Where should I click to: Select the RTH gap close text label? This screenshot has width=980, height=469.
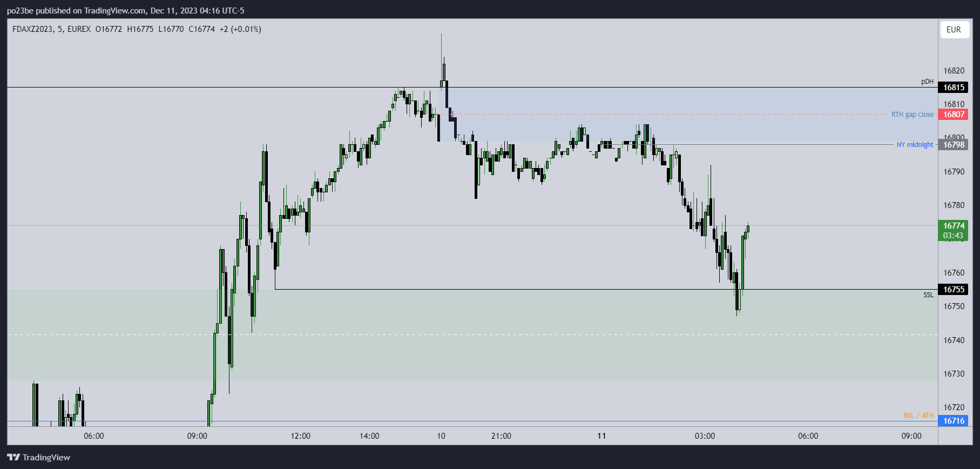912,115
